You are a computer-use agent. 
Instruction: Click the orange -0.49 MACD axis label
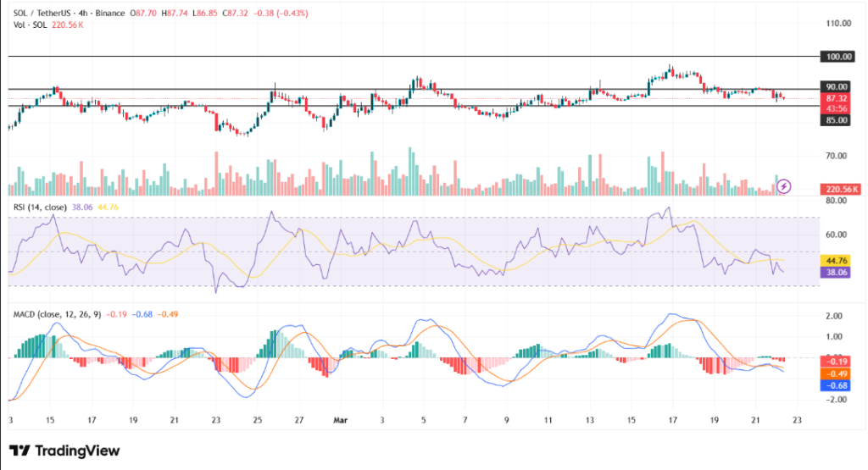[x=836, y=373]
